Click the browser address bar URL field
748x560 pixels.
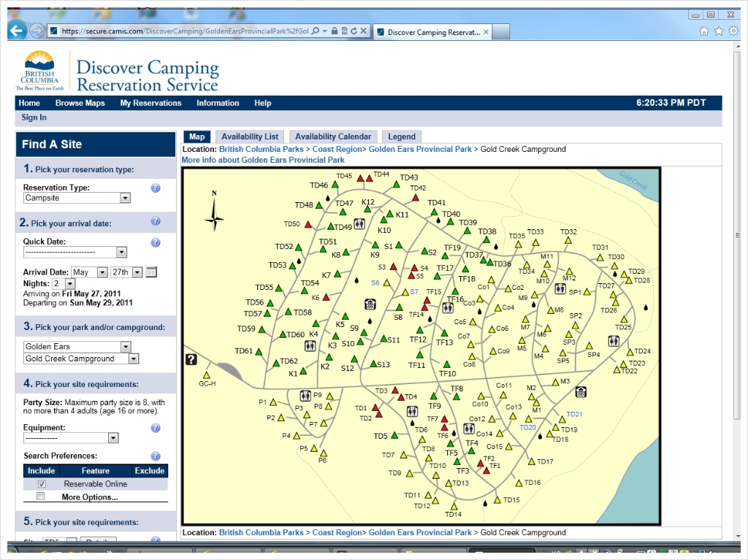click(x=183, y=31)
